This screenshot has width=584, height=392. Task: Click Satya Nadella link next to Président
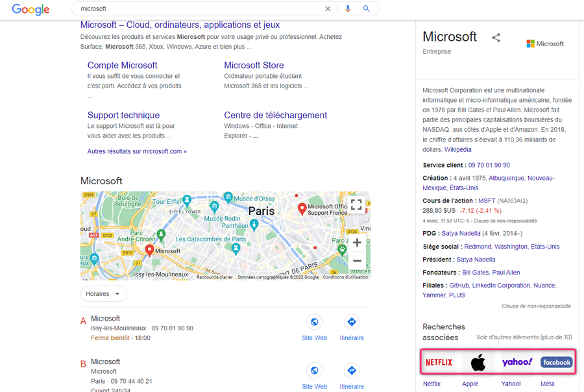coord(476,260)
